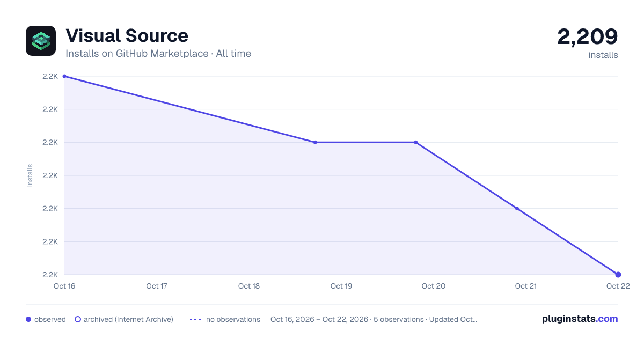Click the 'no observations' legend label
The height and width of the screenshot is (338, 644).
coord(233,319)
